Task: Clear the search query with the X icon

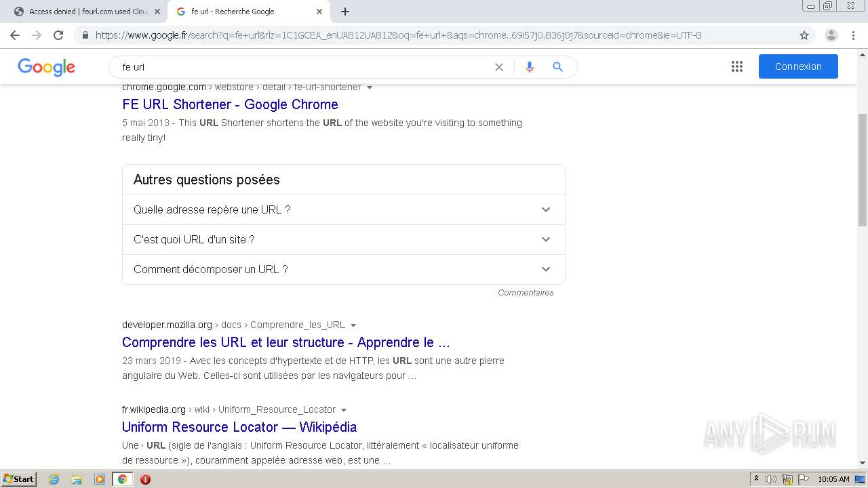Action: 499,67
